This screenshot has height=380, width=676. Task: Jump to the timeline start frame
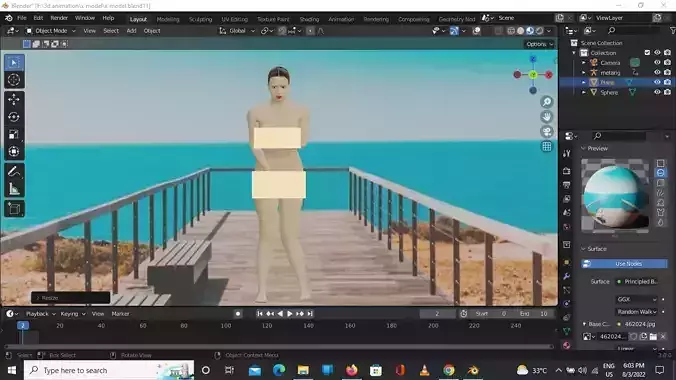tap(260, 314)
